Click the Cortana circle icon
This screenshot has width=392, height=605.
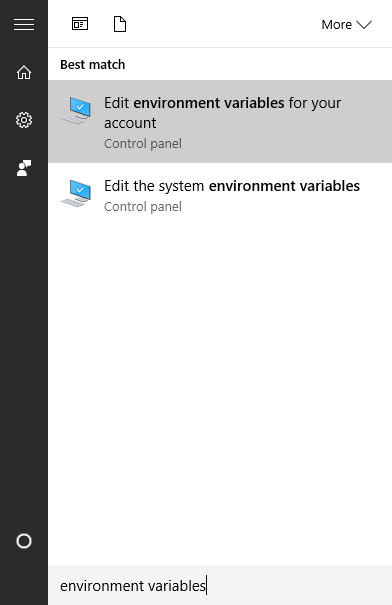click(x=24, y=541)
